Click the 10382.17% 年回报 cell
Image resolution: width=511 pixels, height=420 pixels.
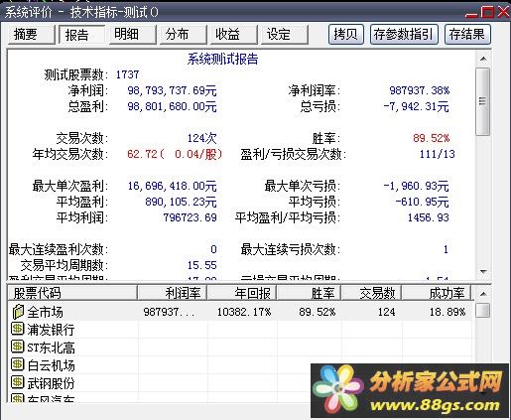(244, 312)
